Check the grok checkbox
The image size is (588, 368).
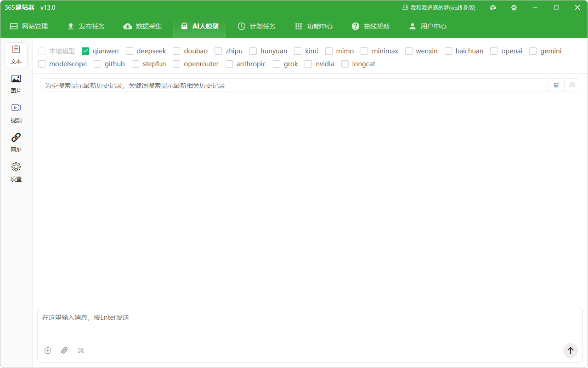pyautogui.click(x=277, y=64)
